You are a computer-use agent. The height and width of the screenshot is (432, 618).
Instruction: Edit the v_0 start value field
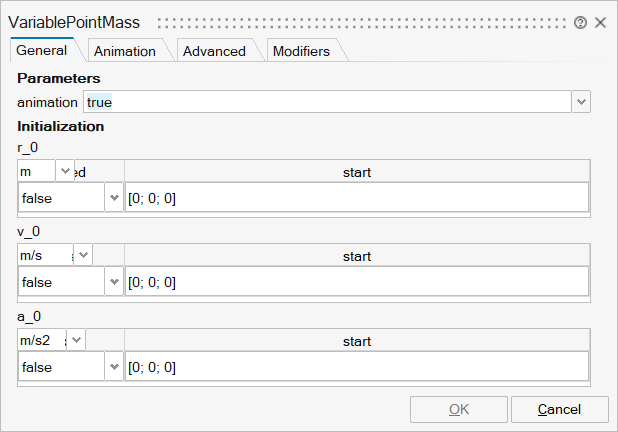356,282
